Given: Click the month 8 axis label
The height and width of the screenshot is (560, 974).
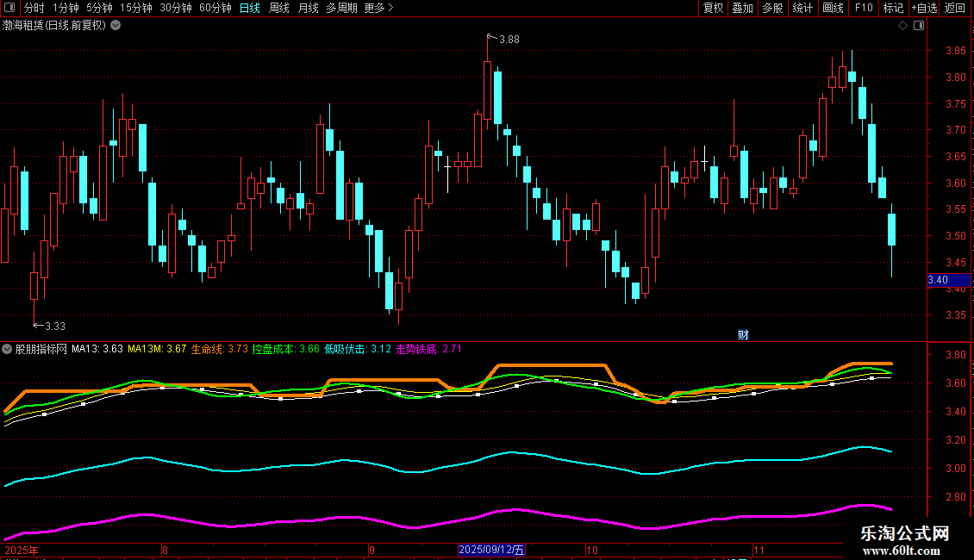Looking at the screenshot, I should coord(165,550).
